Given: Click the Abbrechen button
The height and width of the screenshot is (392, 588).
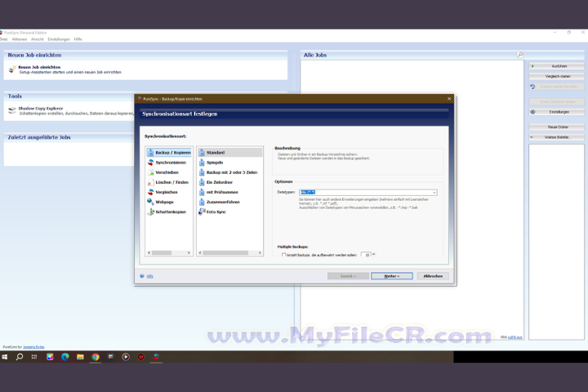Looking at the screenshot, I should tap(433, 276).
